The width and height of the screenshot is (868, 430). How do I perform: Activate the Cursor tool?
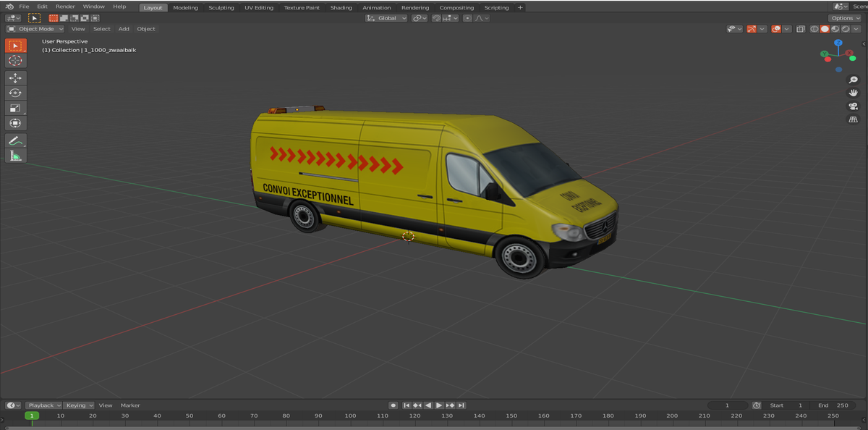point(16,61)
